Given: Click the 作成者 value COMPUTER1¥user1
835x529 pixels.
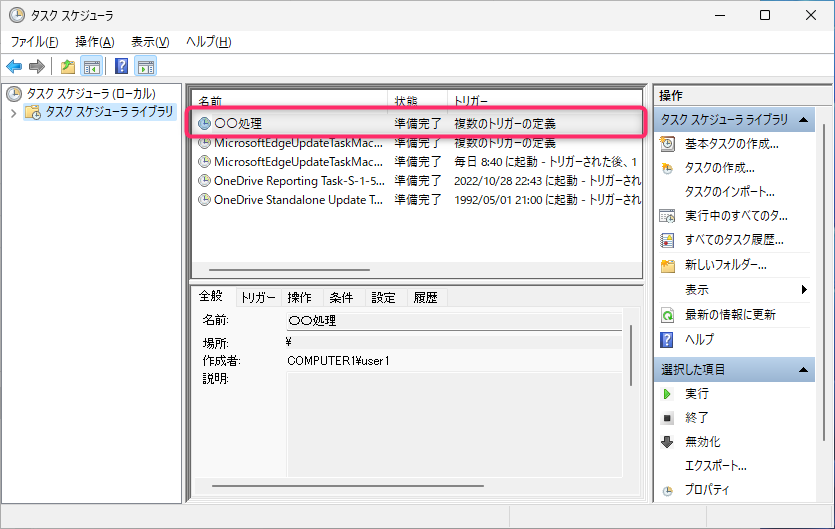Looking at the screenshot, I should 338,361.
